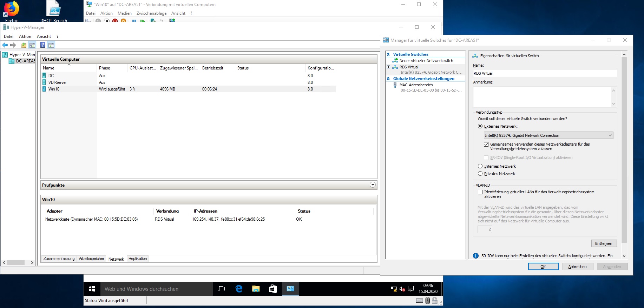Open the Firefox desktop shortcut
The width and height of the screenshot is (644, 308).
[11, 11]
